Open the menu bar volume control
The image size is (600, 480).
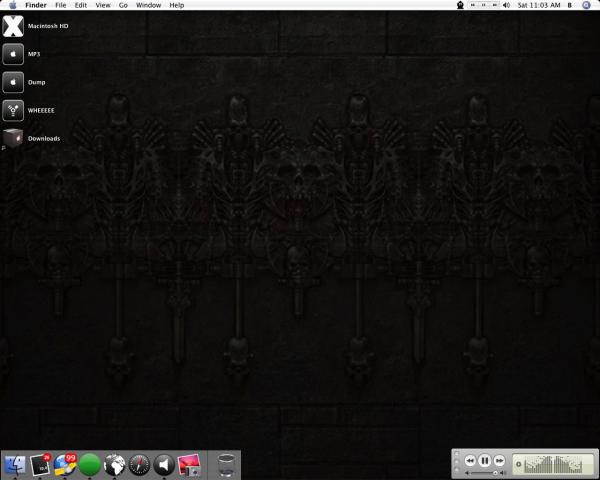[506, 5]
